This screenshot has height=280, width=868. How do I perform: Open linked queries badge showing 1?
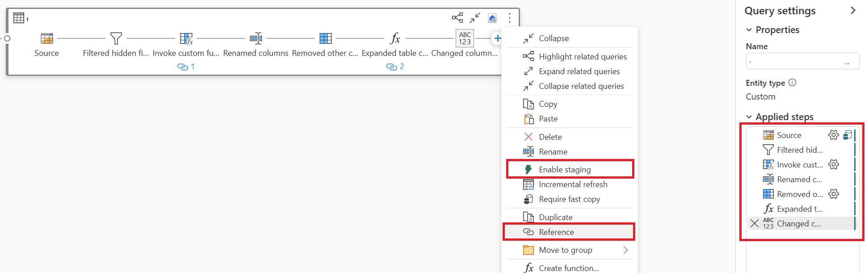point(186,67)
